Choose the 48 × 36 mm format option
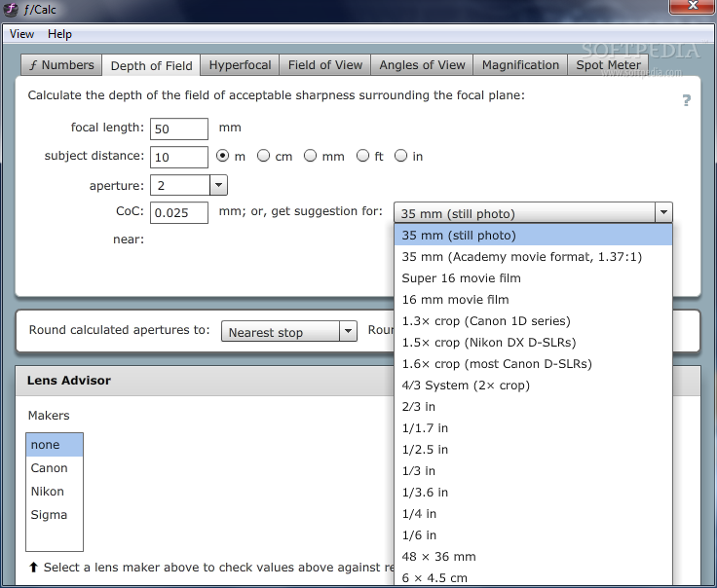 click(x=533, y=557)
